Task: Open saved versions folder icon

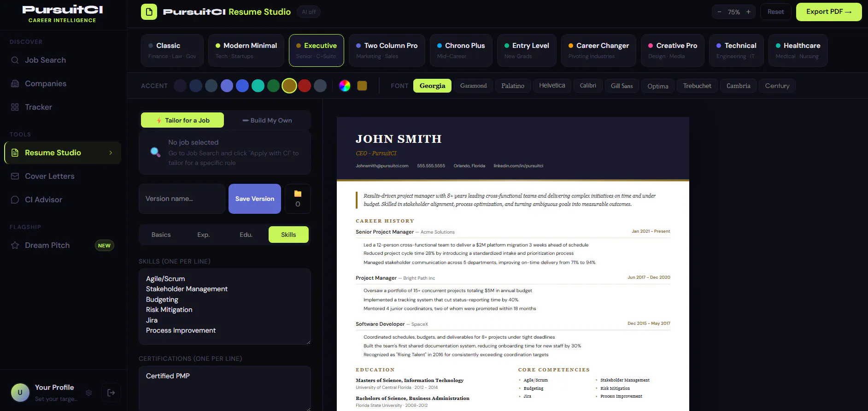Action: pyautogui.click(x=298, y=199)
